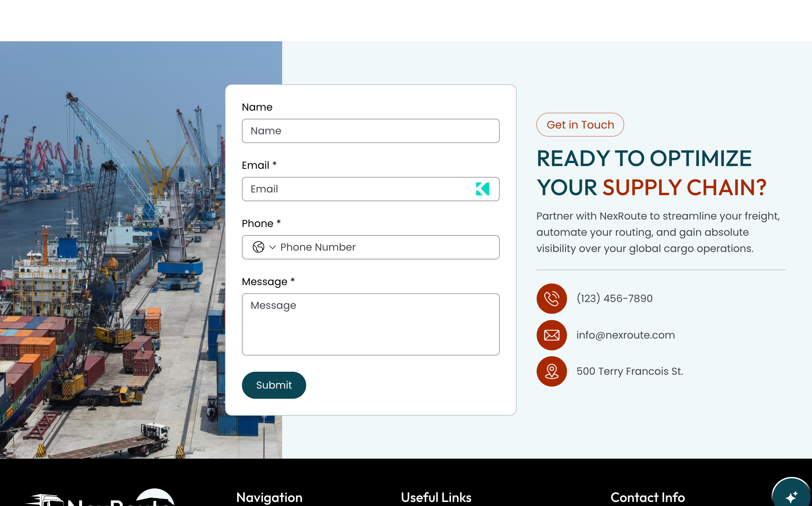Click the red map pin location icon
This screenshot has width=812, height=506.
[x=551, y=371]
